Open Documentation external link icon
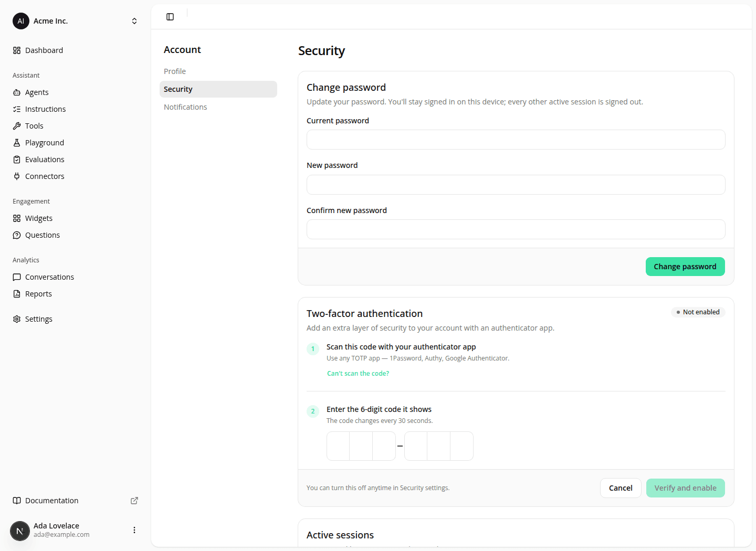This screenshot has width=756, height=551. [134, 501]
